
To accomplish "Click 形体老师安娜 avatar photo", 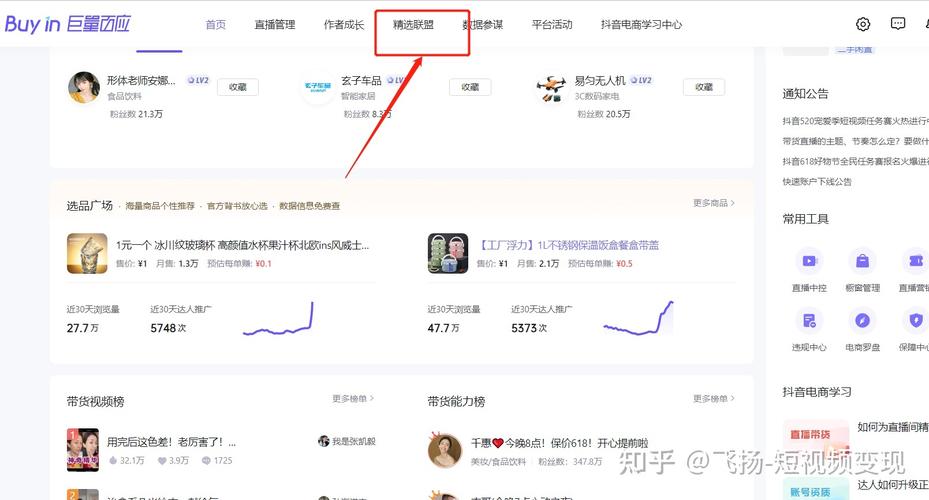I will pos(84,88).
